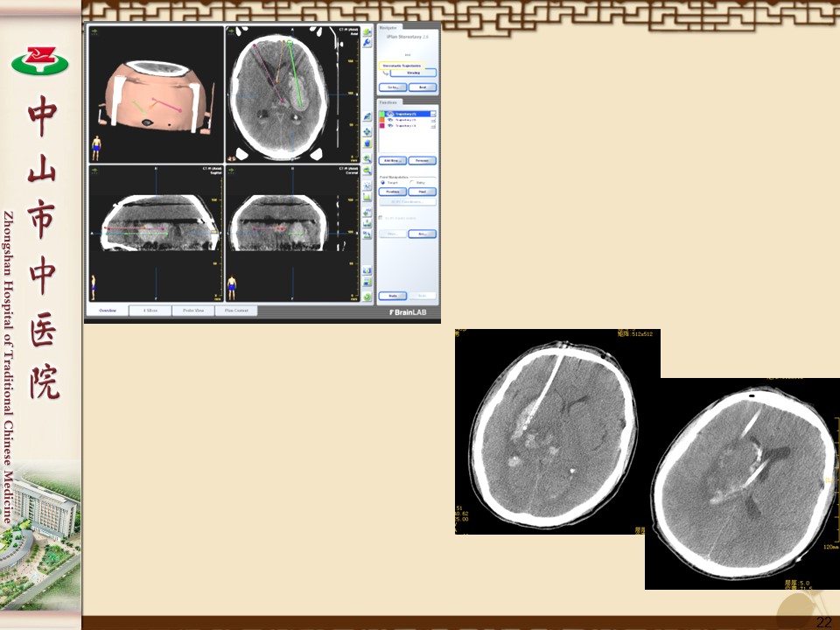Click the view options arrow in coronal view corner
Image resolution: width=840 pixels, height=630 pixels.
coord(231,171)
